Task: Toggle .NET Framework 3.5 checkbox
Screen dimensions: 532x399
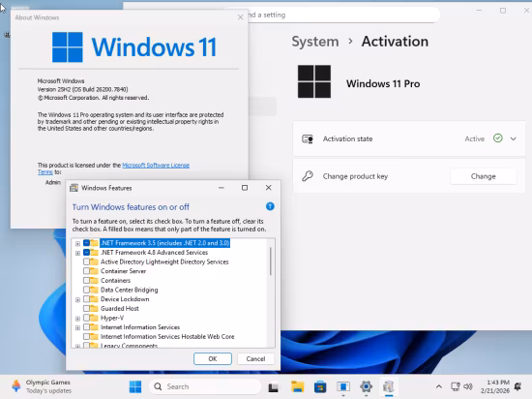Action: click(86, 243)
